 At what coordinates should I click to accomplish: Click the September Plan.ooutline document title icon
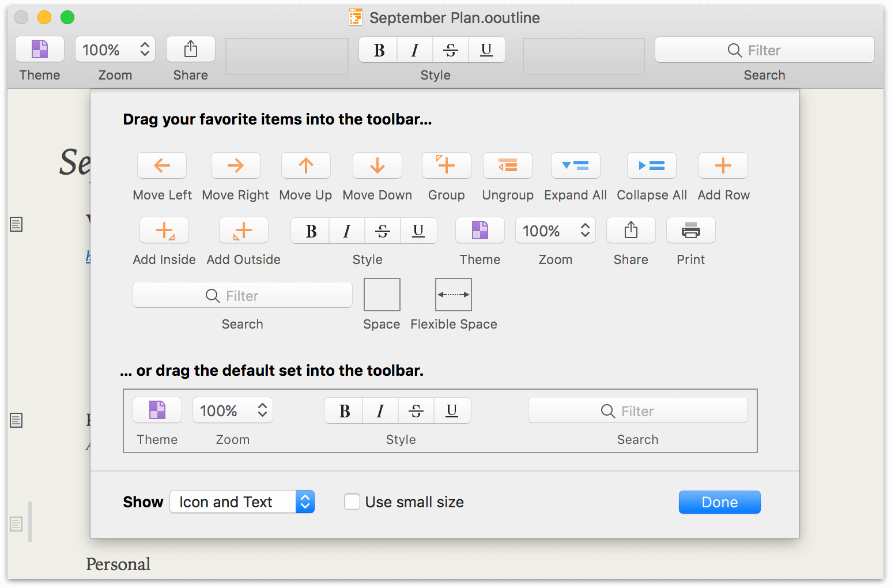[x=356, y=18]
